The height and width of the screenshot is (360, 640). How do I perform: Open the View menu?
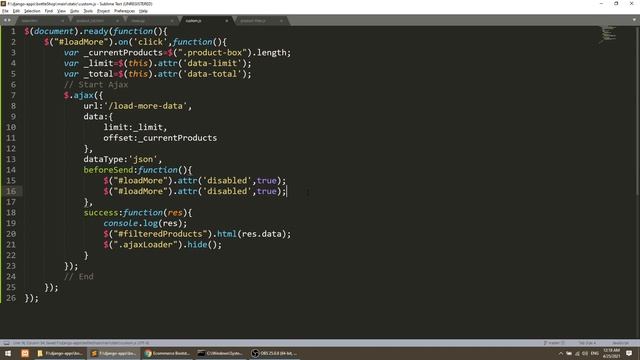click(61, 11)
